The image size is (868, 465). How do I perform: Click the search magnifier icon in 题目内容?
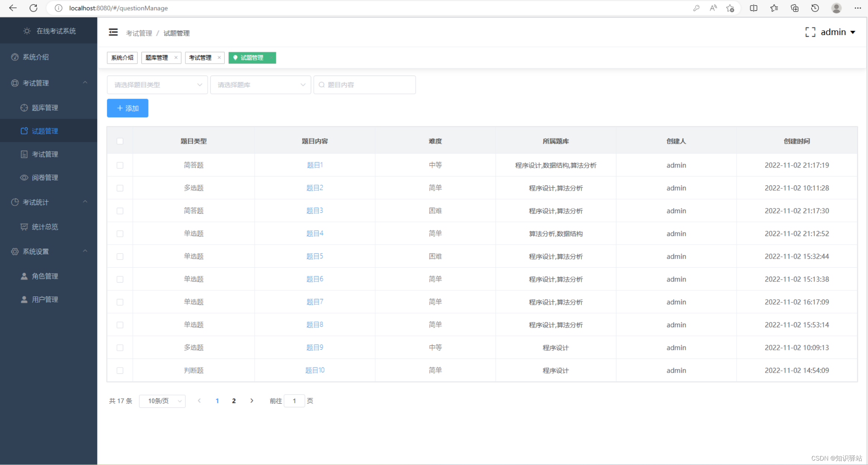coord(322,85)
